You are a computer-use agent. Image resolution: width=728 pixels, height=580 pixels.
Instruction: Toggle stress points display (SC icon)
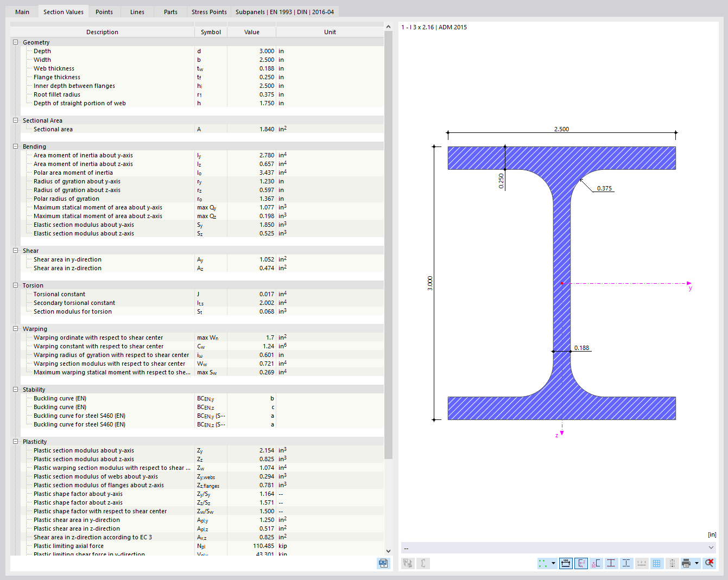[x=596, y=563]
